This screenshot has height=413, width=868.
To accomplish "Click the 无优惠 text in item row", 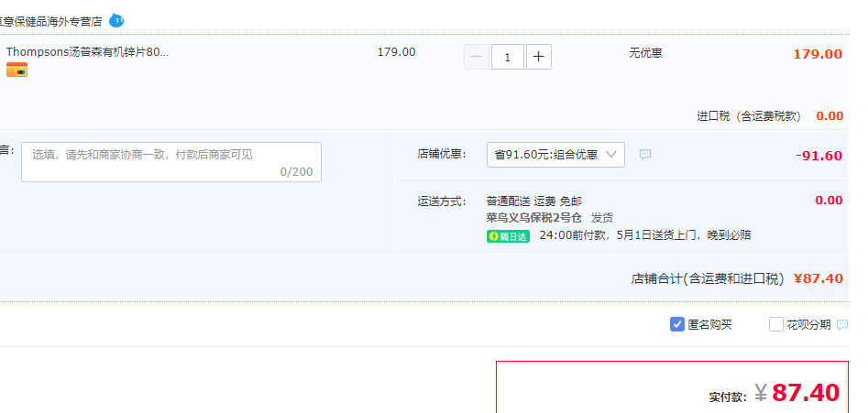I will coord(645,53).
